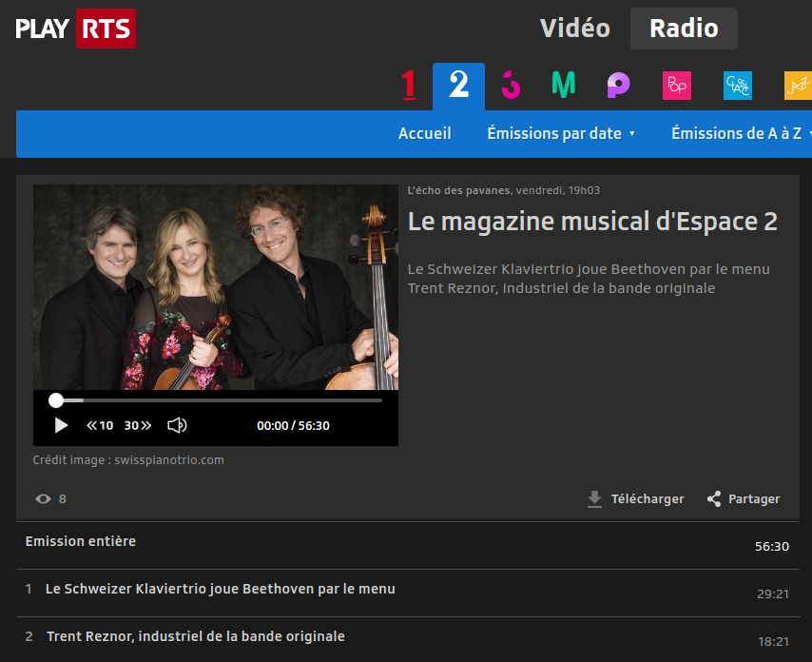The image size is (812, 662).
Task: Open the La Première channel icon
Action: click(409, 86)
